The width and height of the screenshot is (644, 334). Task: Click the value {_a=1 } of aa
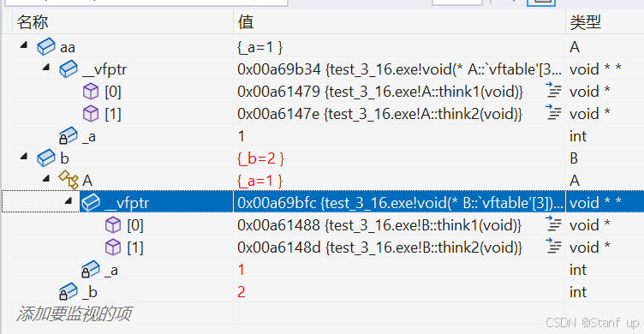click(260, 47)
